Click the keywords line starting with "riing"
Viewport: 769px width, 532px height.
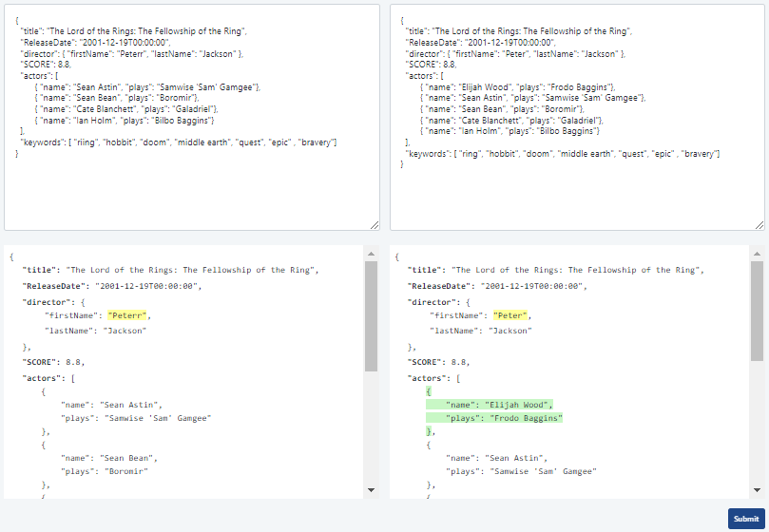point(179,142)
